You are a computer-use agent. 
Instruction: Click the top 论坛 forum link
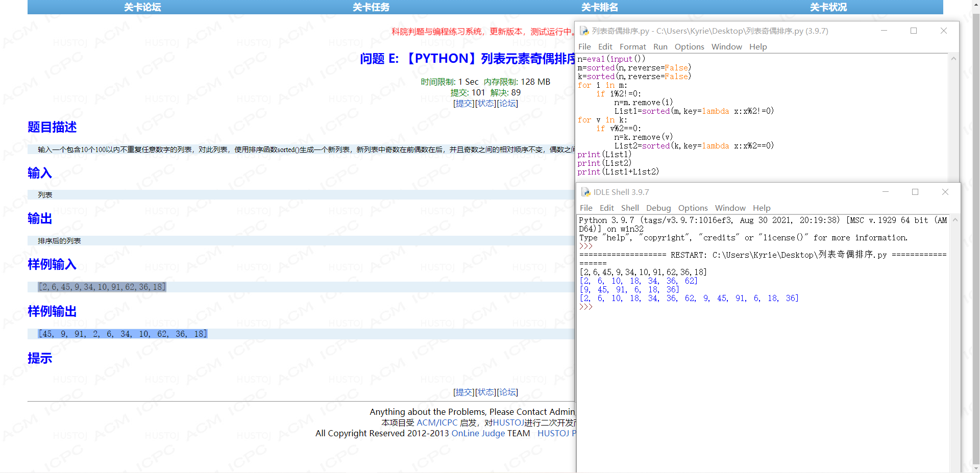tap(507, 104)
